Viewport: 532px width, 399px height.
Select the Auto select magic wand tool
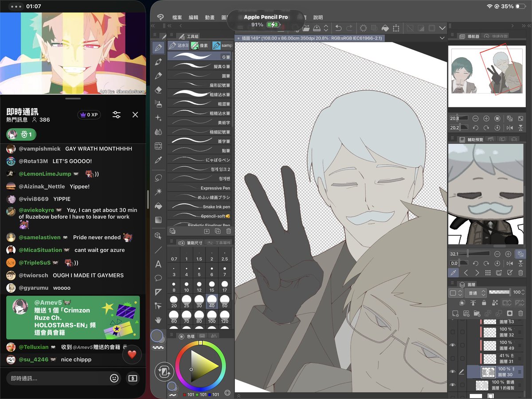[x=158, y=192]
